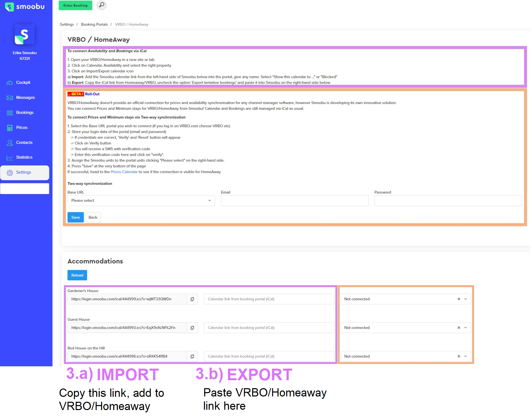Click the Smoobu logo in the sidebar header
Screen dimensions: 532x417
[x=25, y=7]
